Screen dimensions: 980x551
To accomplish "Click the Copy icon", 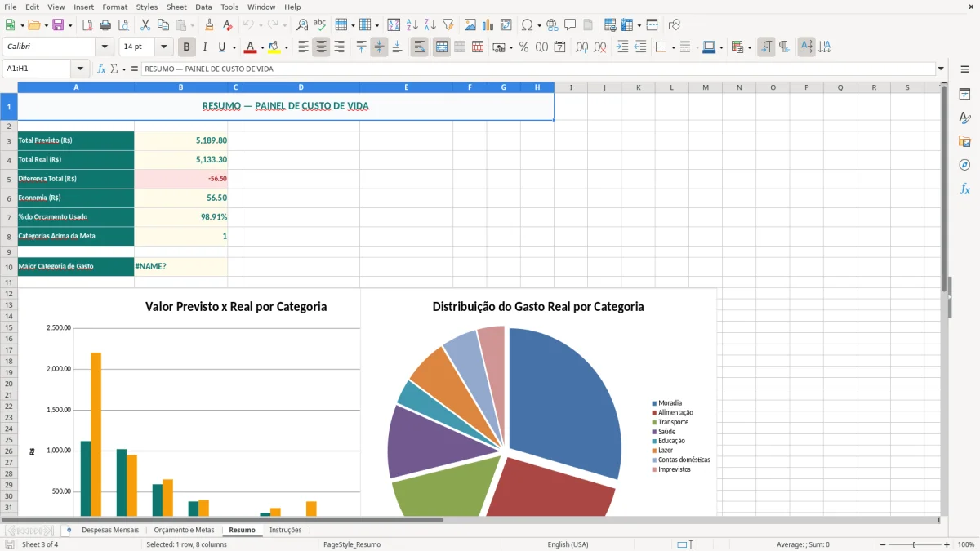I will (x=163, y=25).
